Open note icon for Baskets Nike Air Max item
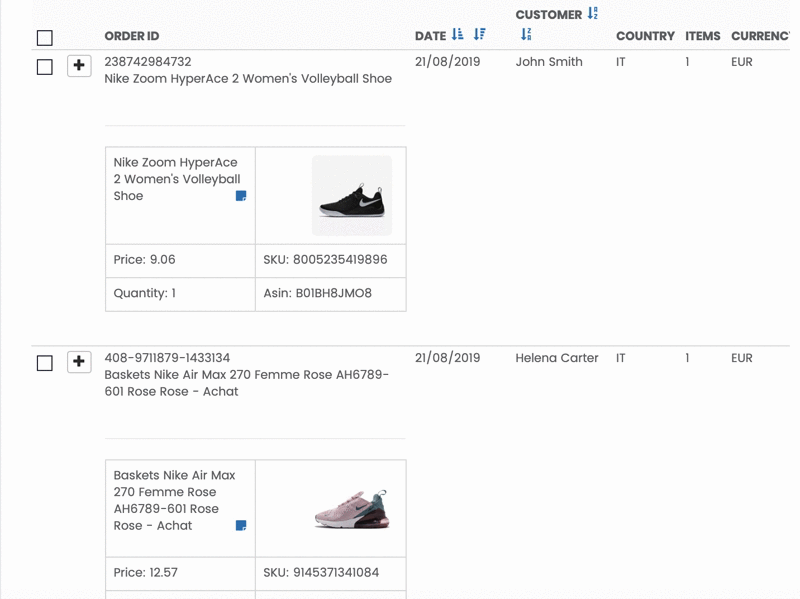 pyautogui.click(x=241, y=526)
